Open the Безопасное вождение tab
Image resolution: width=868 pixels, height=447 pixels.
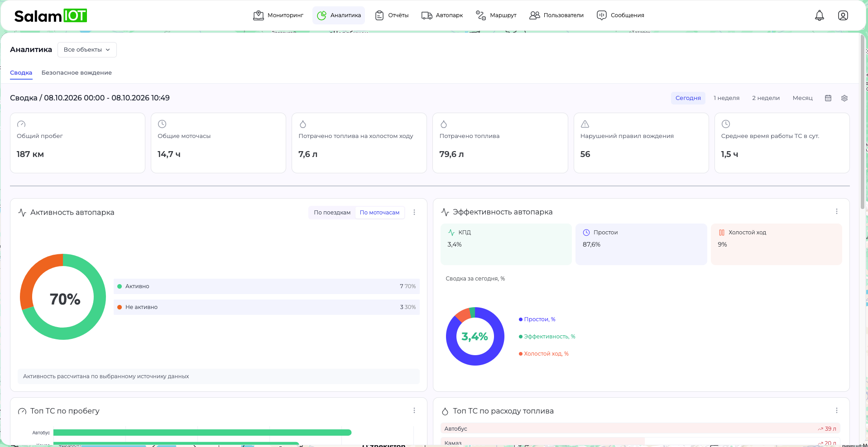point(77,73)
